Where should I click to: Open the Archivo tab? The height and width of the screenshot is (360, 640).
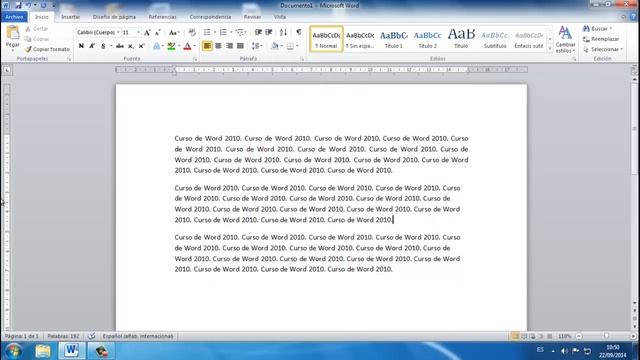[14, 17]
